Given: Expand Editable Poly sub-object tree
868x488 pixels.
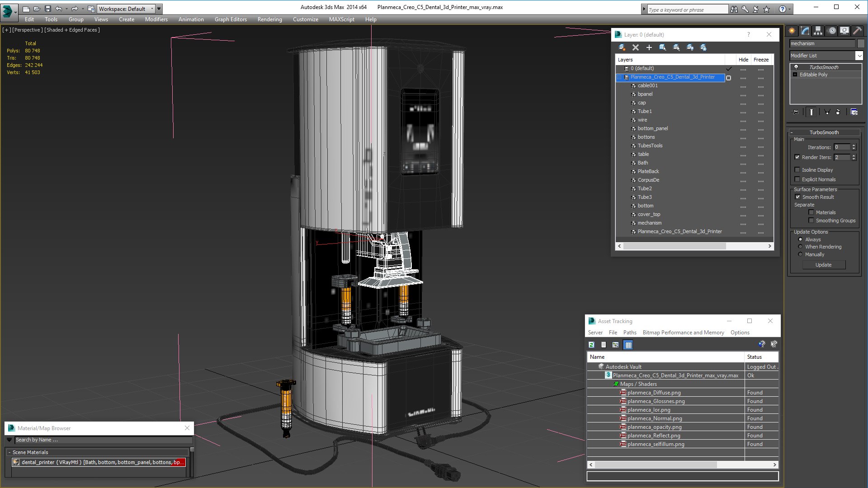Looking at the screenshot, I should click(x=795, y=75).
